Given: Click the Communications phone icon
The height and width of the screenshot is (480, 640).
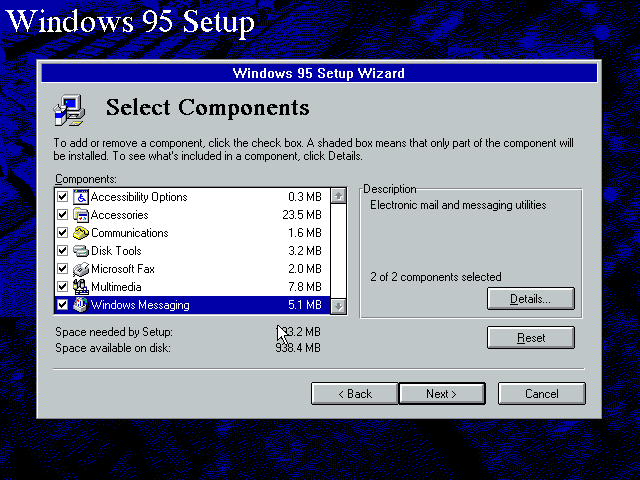Looking at the screenshot, I should point(81,233).
